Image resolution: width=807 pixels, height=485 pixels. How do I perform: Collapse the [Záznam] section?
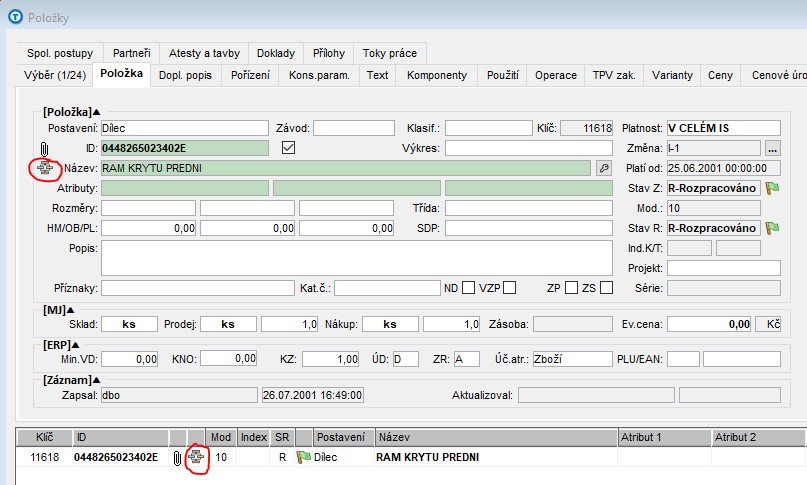97,380
